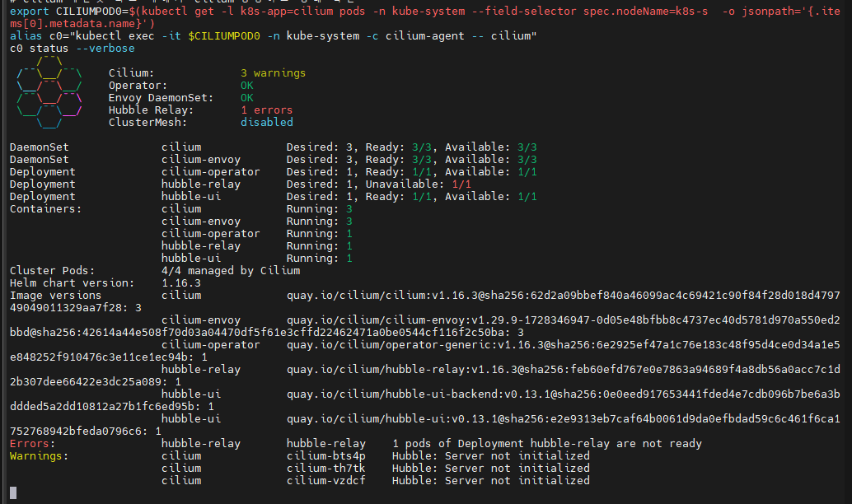Click the Operator "OK" status value
This screenshot has width=852, height=504.
click(246, 86)
